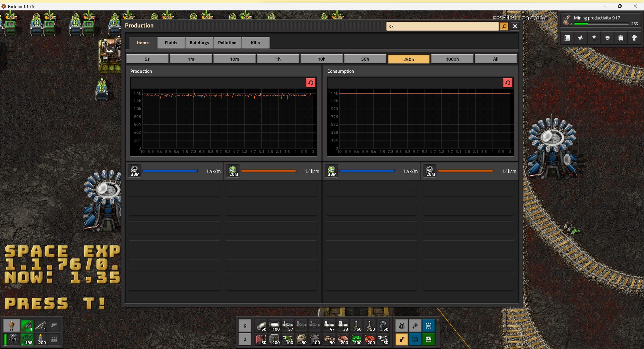Set time range to 5s
The image size is (644, 349).
(147, 59)
